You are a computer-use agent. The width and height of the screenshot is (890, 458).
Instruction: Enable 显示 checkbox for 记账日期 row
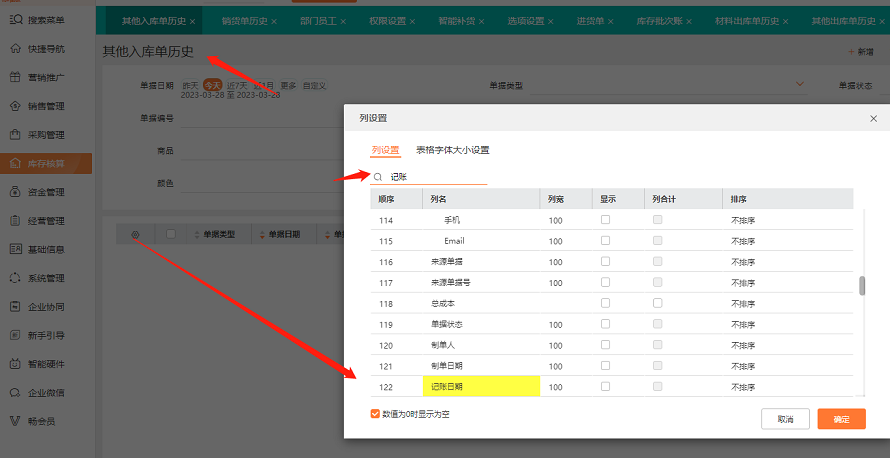pyautogui.click(x=606, y=386)
